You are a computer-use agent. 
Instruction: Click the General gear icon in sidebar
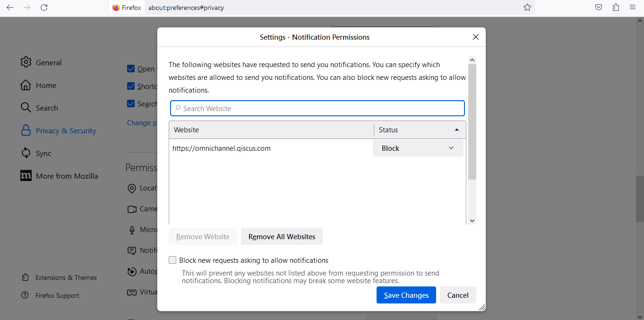coord(26,62)
